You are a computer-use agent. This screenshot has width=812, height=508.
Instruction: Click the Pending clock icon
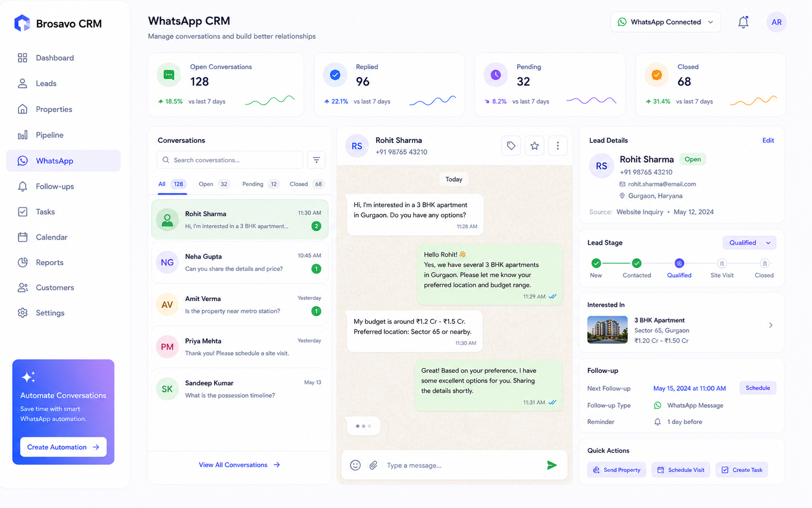496,75
